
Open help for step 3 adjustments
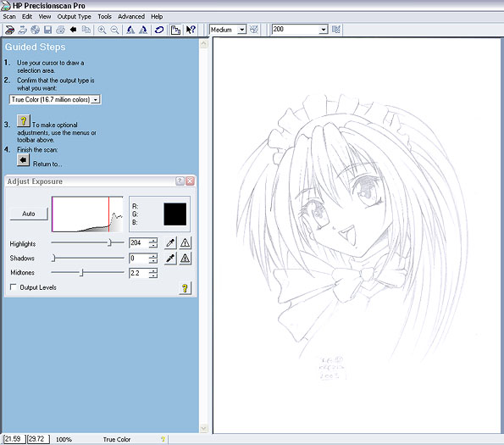click(23, 121)
